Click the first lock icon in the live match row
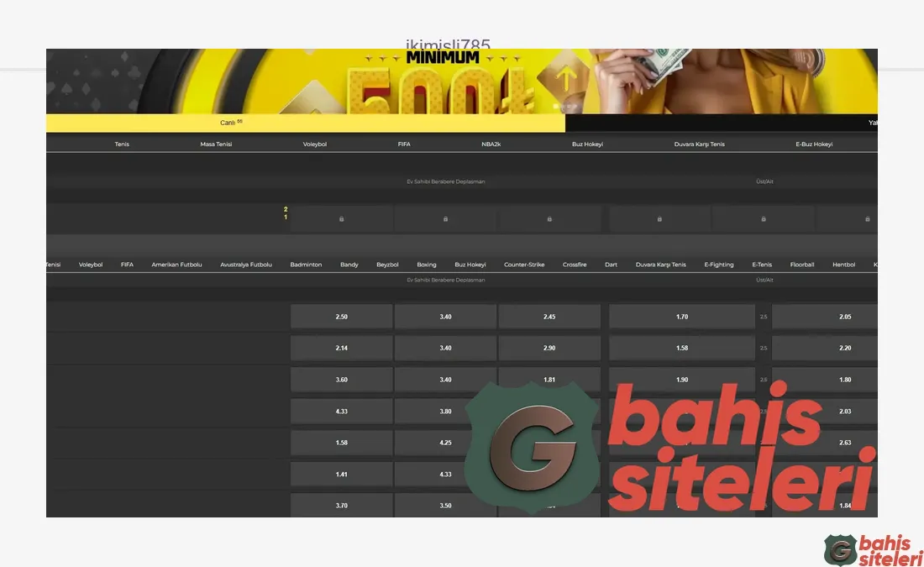The width and height of the screenshot is (924, 567). click(x=341, y=218)
